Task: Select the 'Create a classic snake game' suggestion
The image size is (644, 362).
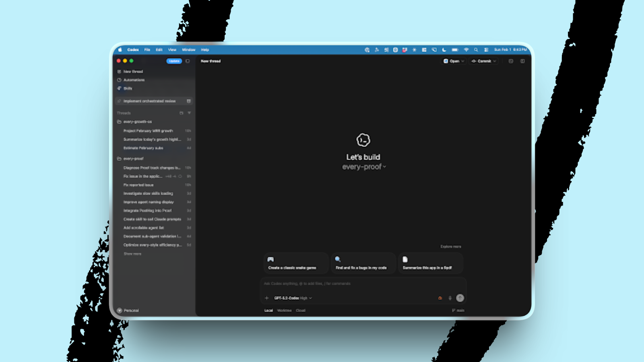Action: 296,263
